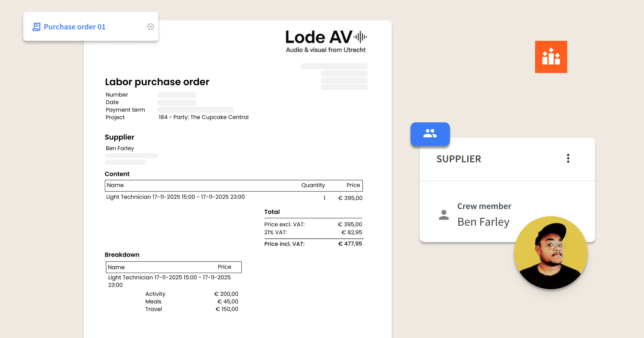
Task: Expand the Breakdown table header
Action: [173, 267]
